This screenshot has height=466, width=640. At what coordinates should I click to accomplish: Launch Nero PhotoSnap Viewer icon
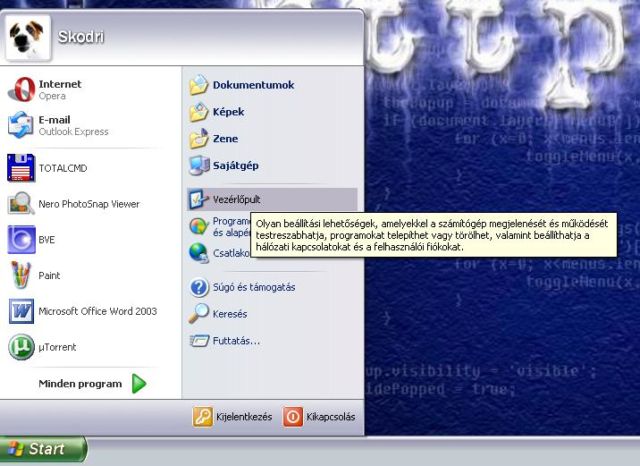(x=22, y=204)
